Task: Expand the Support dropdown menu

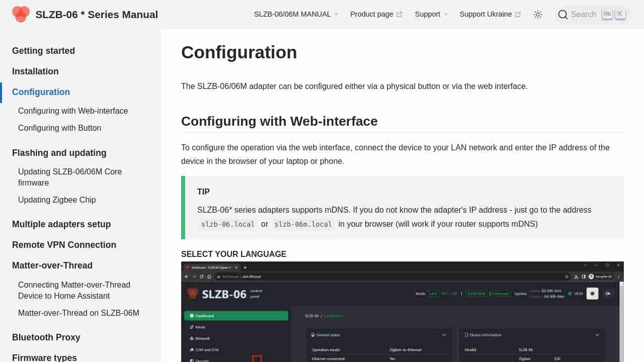Action: pos(431,15)
